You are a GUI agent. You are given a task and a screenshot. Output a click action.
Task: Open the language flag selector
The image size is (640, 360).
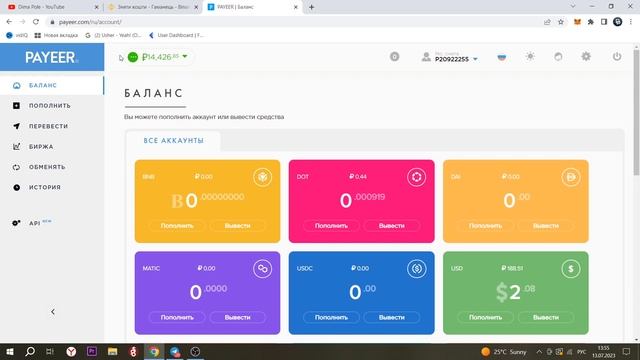click(502, 57)
